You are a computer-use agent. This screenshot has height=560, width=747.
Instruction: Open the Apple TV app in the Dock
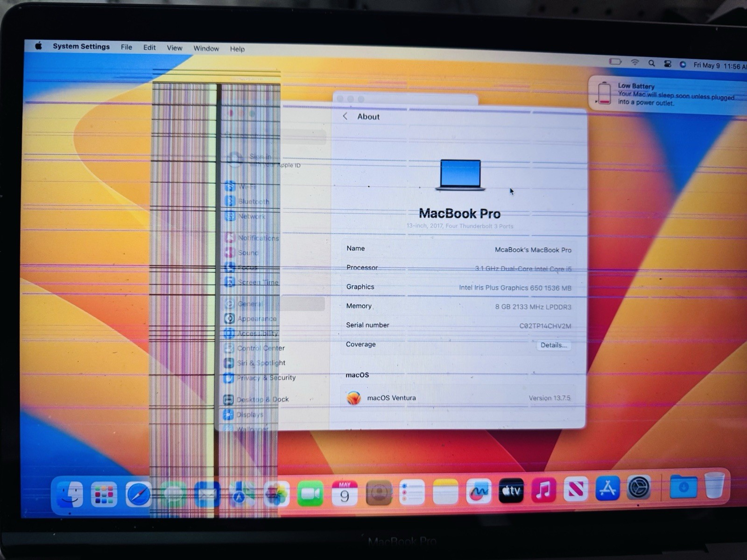point(511,490)
